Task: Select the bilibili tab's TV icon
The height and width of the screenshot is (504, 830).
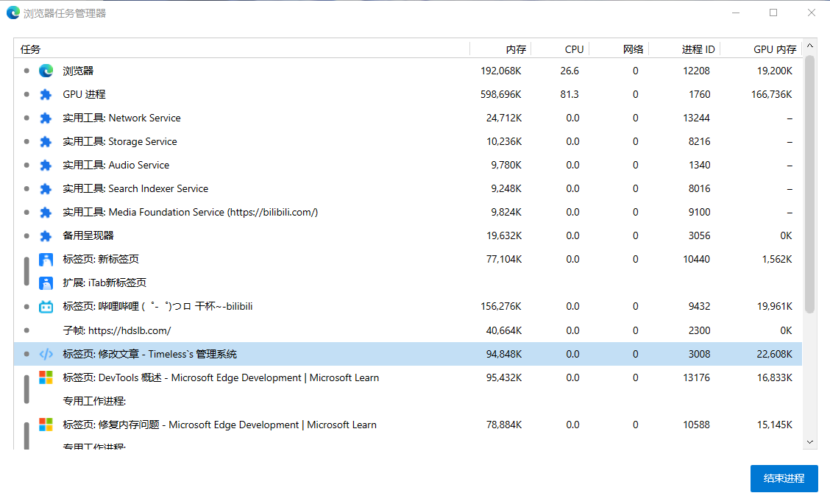Action: click(x=46, y=307)
